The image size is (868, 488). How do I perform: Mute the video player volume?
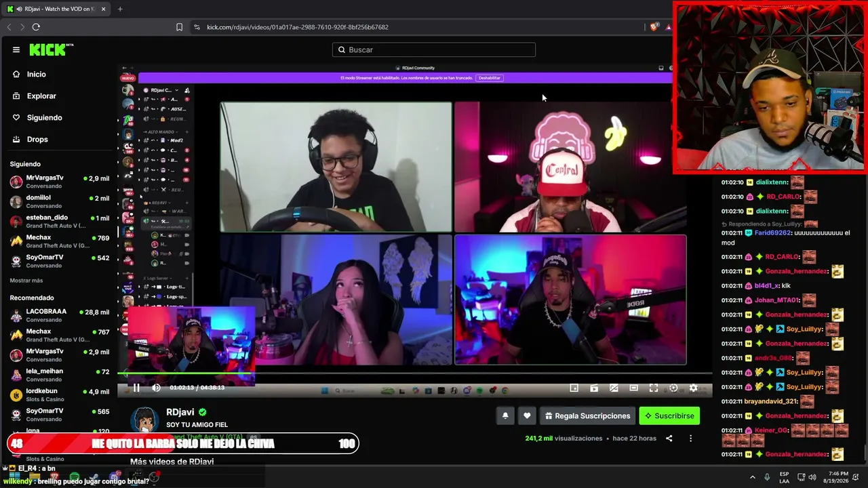pos(156,388)
